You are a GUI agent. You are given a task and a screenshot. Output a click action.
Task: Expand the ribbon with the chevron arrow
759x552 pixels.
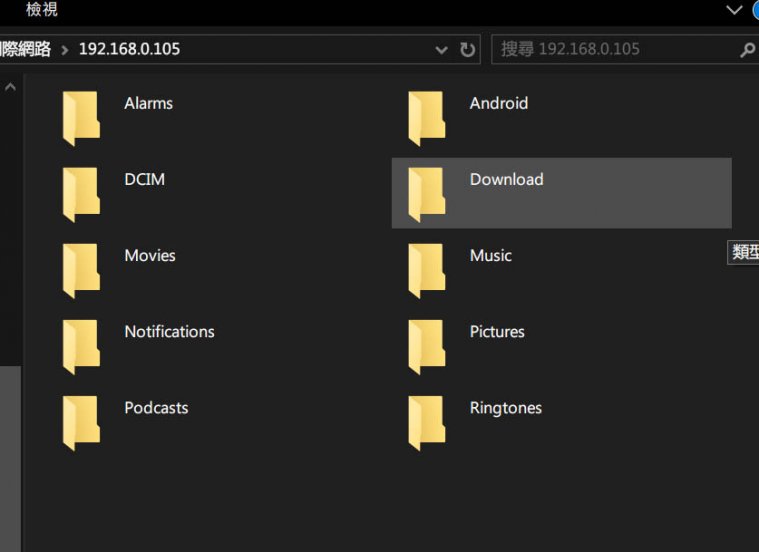pos(735,10)
